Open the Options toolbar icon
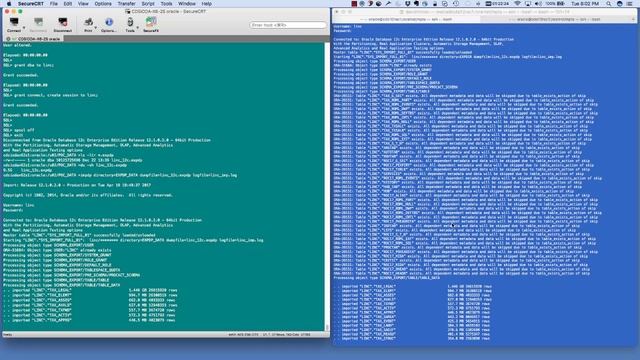The width and height of the screenshot is (640, 360). pos(109,24)
